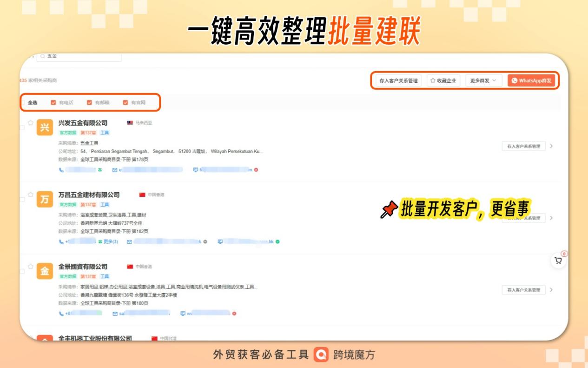
Task: Click phone icon in 万昌五金建材 row
Action: pyautogui.click(x=61, y=242)
